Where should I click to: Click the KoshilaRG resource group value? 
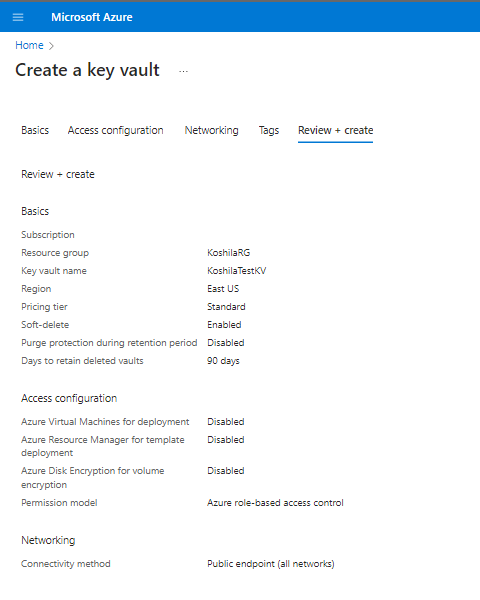(229, 253)
